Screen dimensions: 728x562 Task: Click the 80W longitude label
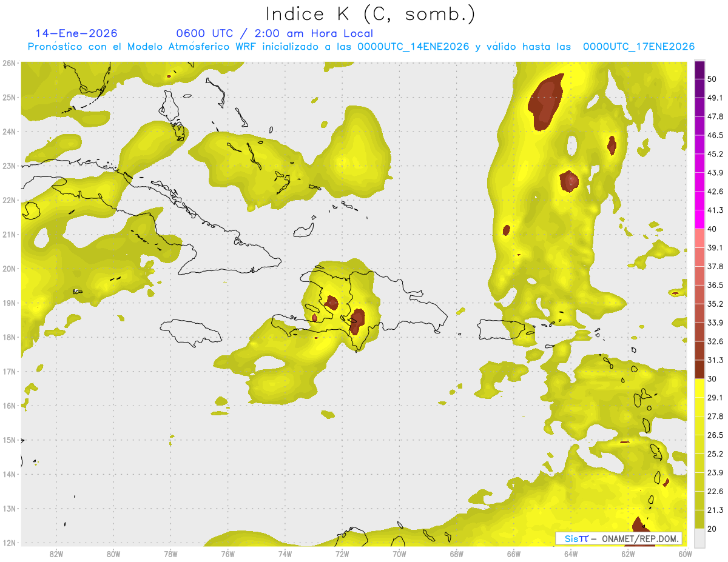[x=113, y=554]
